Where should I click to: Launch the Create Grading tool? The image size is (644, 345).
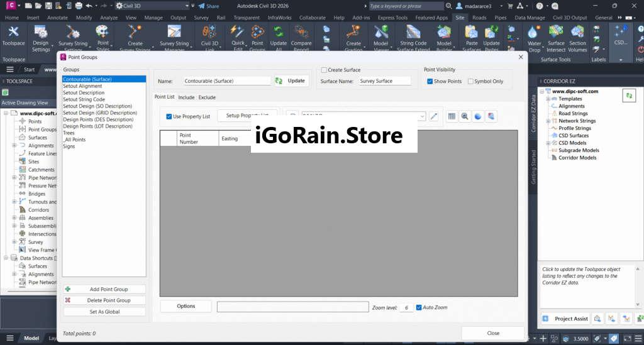pos(353,38)
